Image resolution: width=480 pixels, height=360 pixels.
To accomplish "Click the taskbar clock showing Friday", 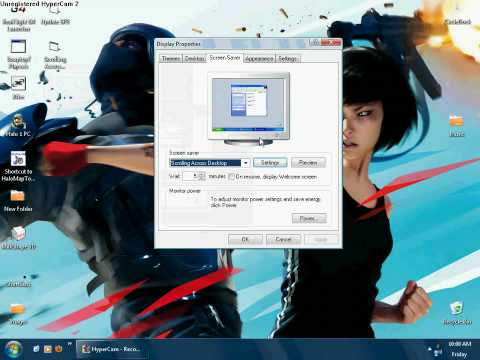I will (x=459, y=349).
